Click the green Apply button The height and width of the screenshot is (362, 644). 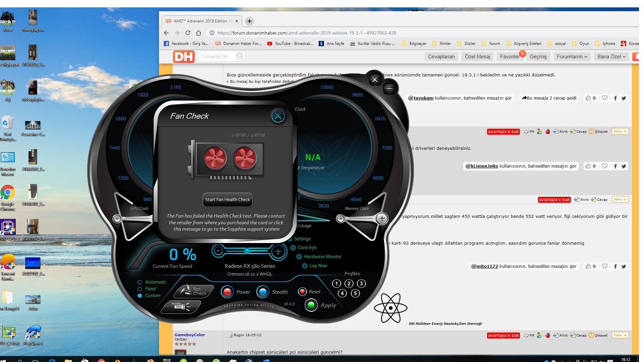tap(311, 305)
